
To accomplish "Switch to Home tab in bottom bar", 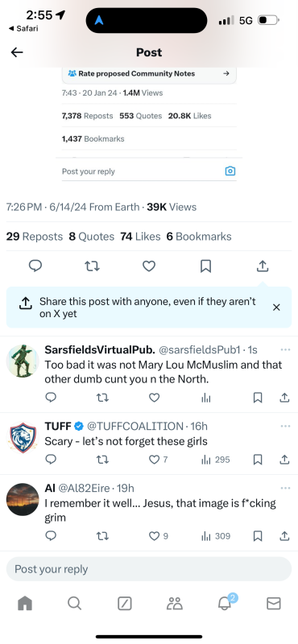I will pyautogui.click(x=25, y=603).
